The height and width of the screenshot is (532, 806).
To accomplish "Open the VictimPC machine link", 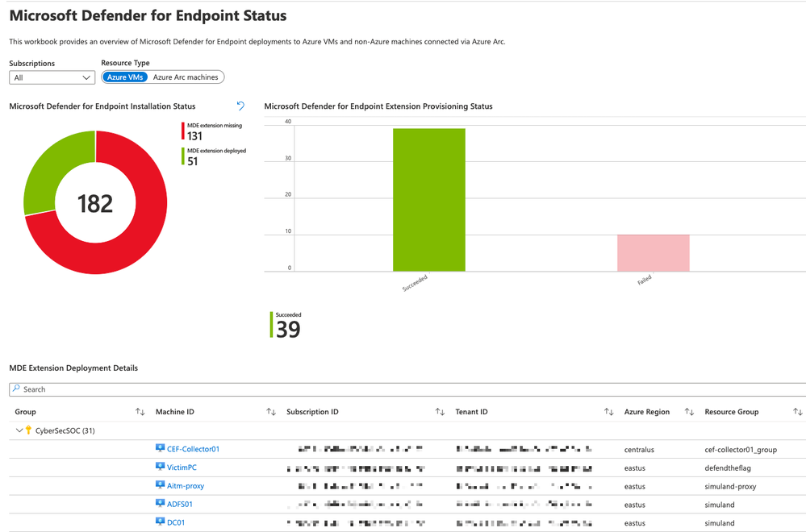I will pyautogui.click(x=182, y=468).
